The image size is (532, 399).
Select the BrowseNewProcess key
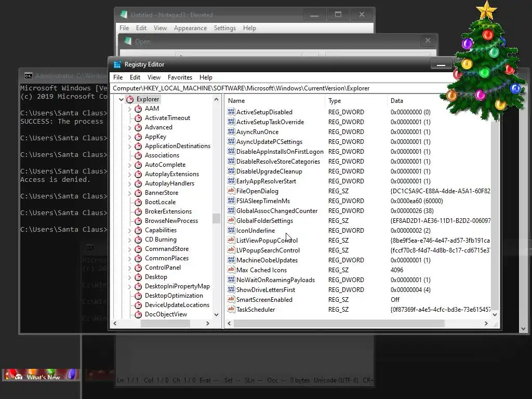[171, 221]
